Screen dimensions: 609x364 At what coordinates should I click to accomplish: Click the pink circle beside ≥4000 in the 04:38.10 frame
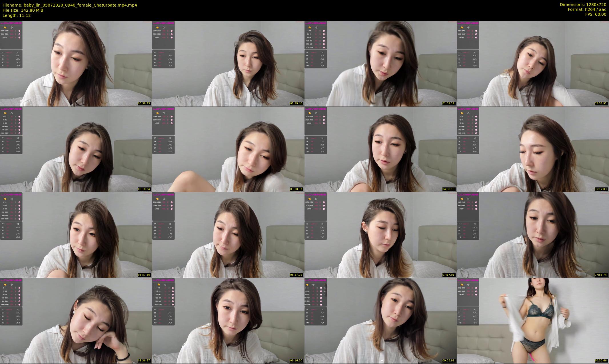pos(324,123)
